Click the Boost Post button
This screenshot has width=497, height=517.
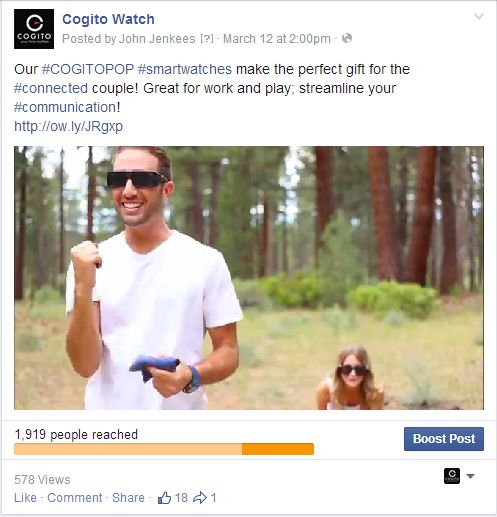point(444,439)
